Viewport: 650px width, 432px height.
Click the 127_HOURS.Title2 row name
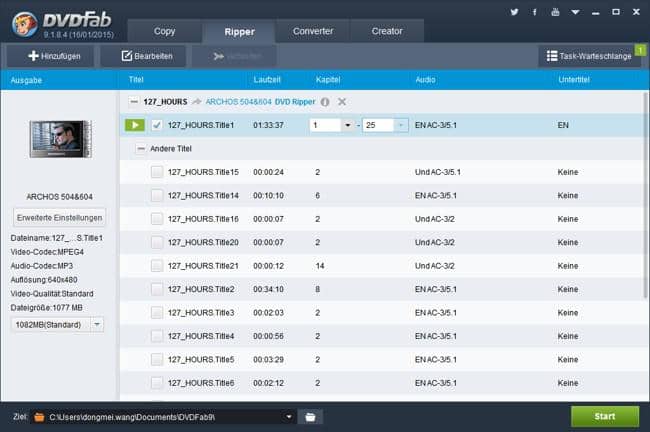(x=201, y=289)
